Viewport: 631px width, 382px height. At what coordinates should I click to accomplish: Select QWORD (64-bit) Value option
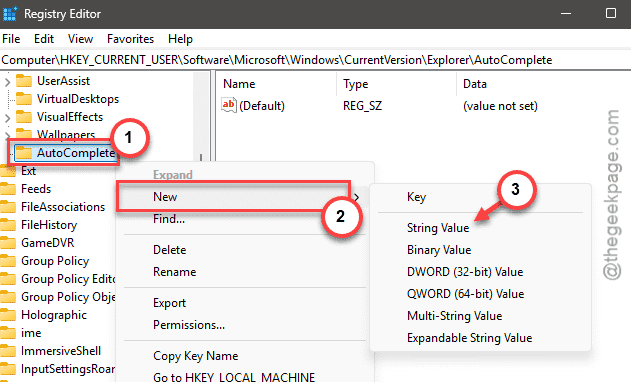[465, 294]
